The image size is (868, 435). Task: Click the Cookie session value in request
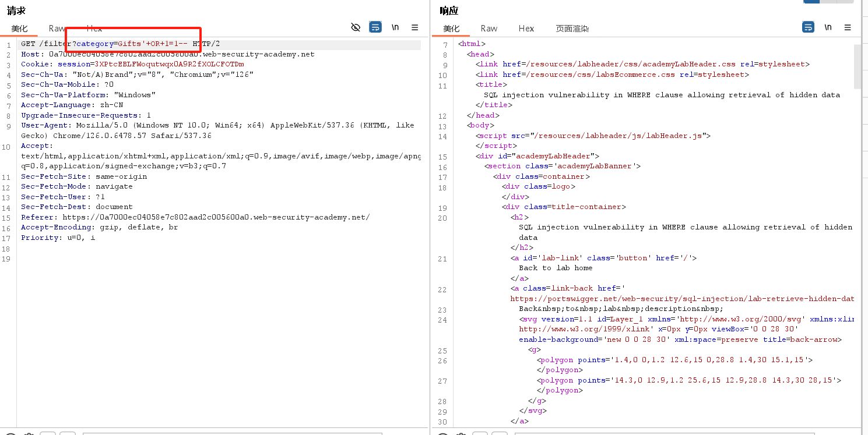point(169,65)
